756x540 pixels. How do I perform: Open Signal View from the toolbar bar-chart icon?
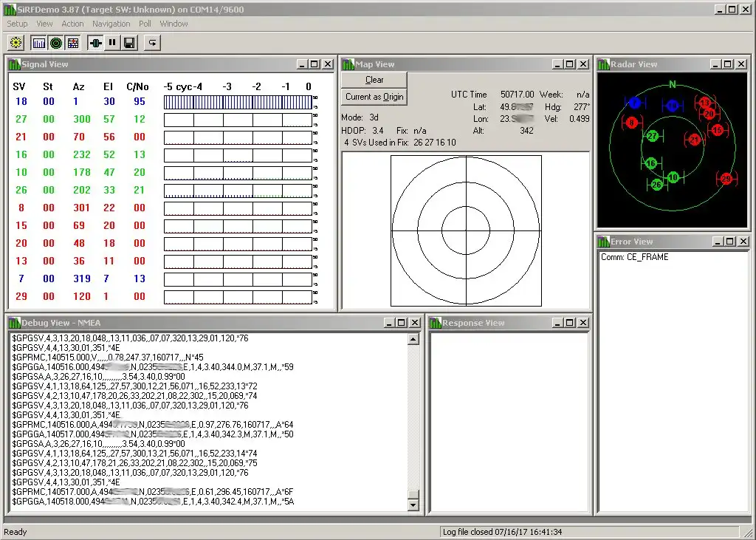click(39, 43)
